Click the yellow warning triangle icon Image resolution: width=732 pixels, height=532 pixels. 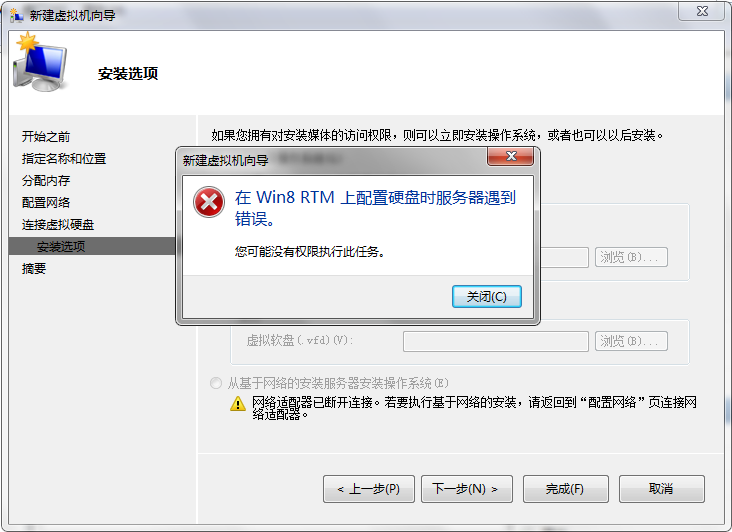[x=238, y=403]
